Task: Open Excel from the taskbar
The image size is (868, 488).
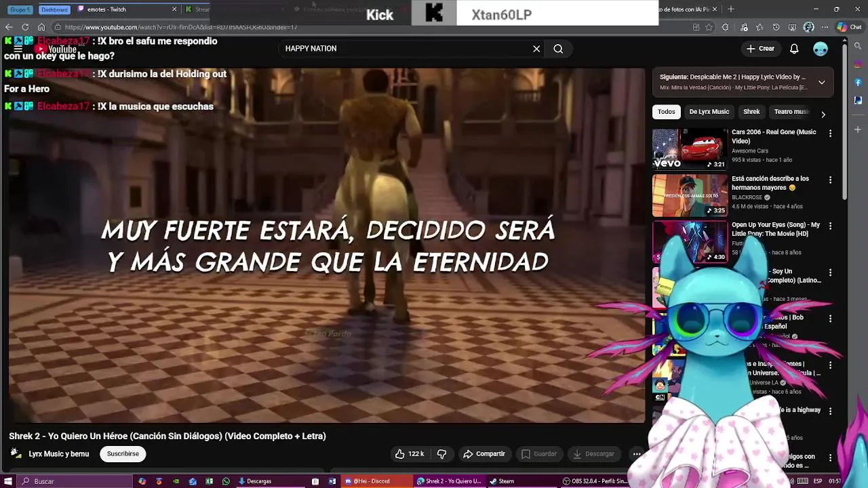Action: tap(209, 481)
